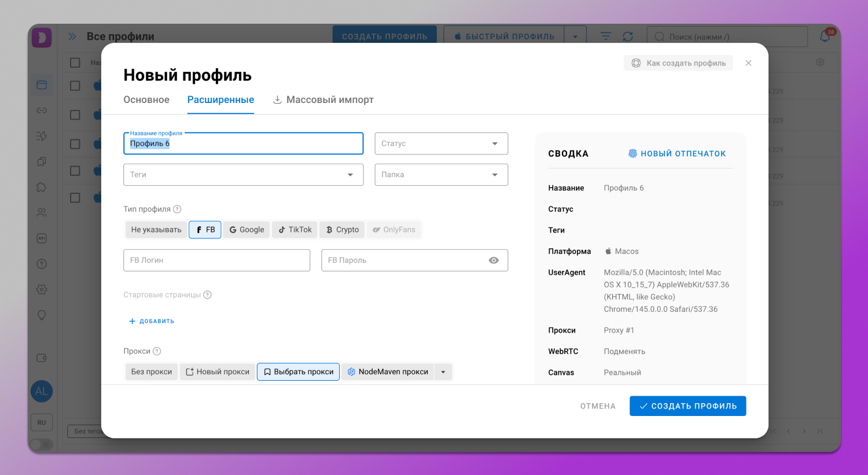Click the refresh icon next to the filter

pyautogui.click(x=629, y=36)
